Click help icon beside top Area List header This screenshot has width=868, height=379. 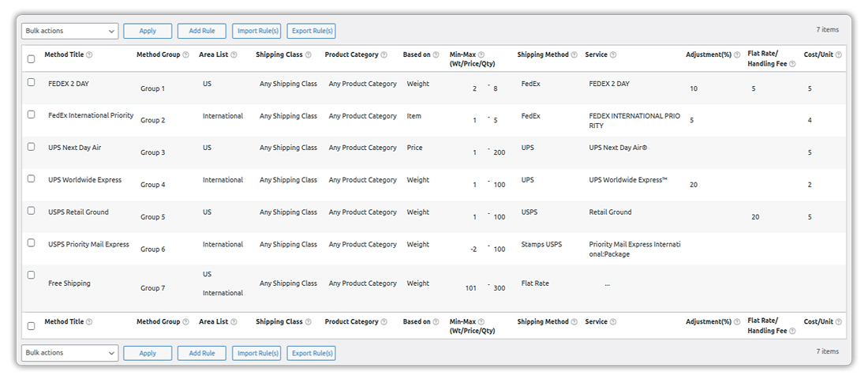234,55
